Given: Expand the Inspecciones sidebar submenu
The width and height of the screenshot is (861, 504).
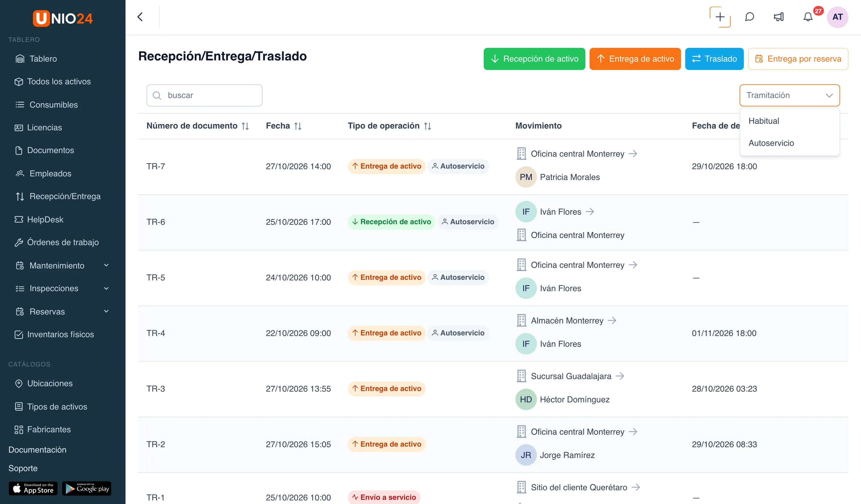Looking at the screenshot, I should [x=106, y=288].
